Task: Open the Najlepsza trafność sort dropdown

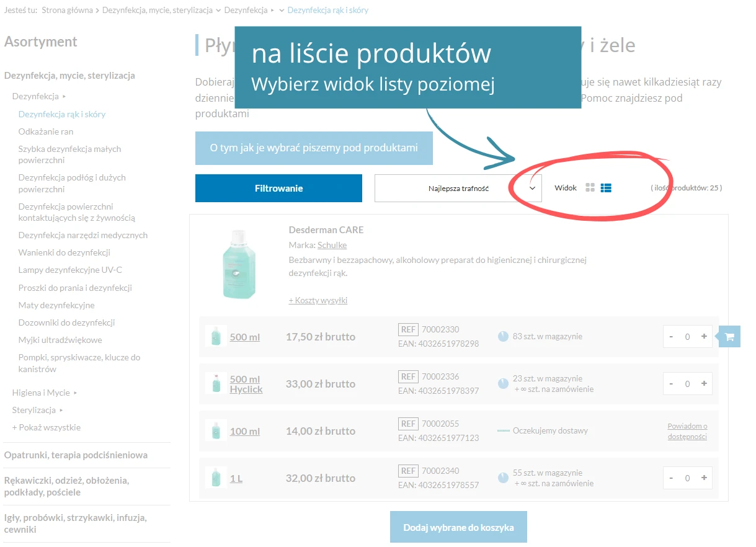Action: [458, 188]
